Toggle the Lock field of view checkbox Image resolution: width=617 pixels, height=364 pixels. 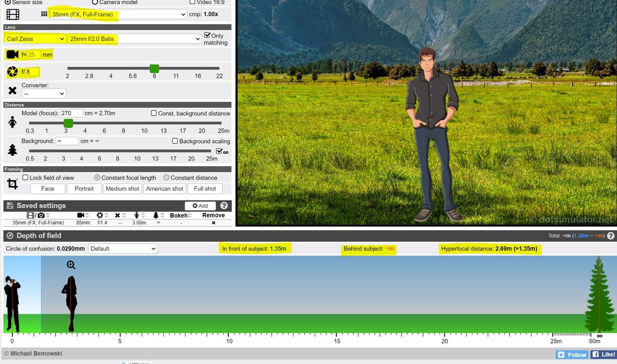25,177
